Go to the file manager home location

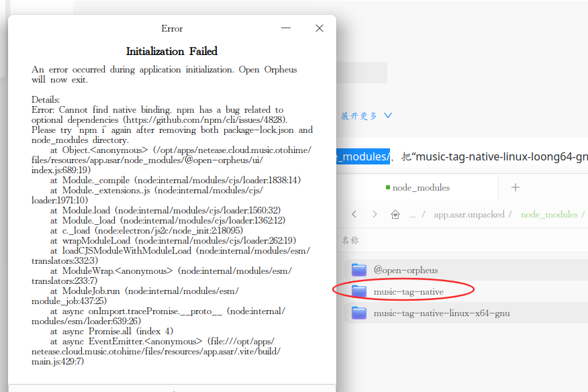point(395,214)
